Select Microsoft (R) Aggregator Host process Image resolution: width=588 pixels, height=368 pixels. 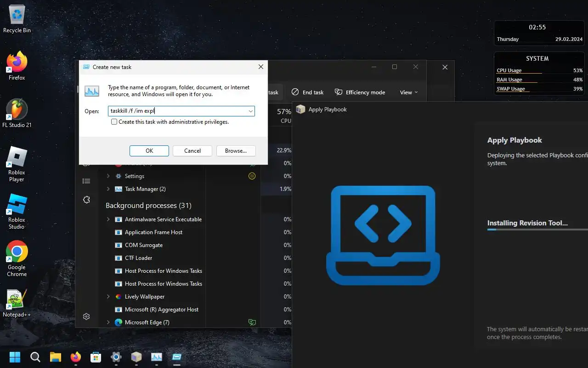162,309
